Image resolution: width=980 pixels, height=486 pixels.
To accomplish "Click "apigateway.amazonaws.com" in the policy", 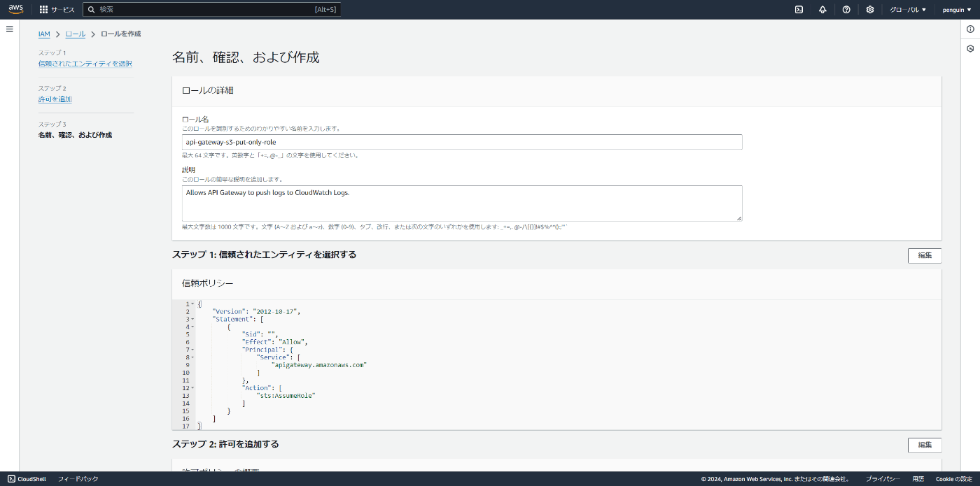I will point(319,365).
